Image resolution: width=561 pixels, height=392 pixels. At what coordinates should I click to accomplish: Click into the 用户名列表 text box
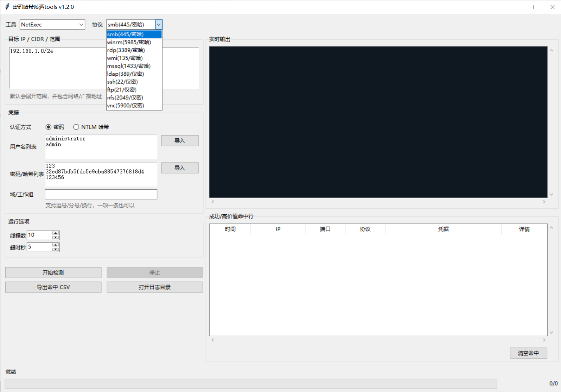coord(101,147)
